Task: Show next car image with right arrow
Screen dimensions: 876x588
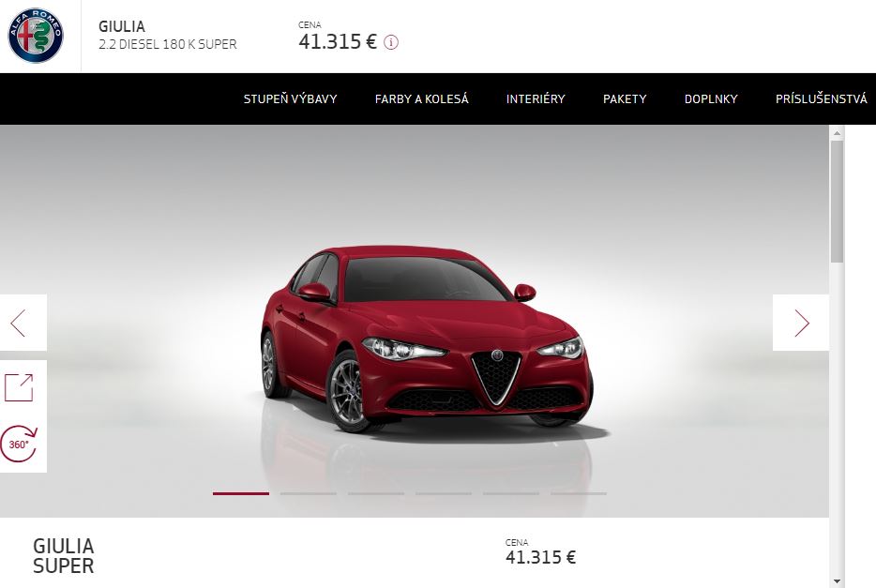Action: 801,323
